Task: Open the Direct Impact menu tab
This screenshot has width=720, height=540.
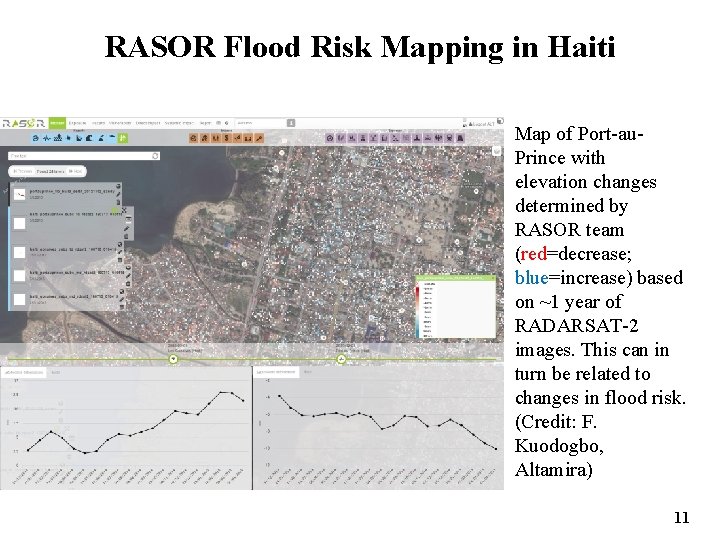Action: coord(148,123)
